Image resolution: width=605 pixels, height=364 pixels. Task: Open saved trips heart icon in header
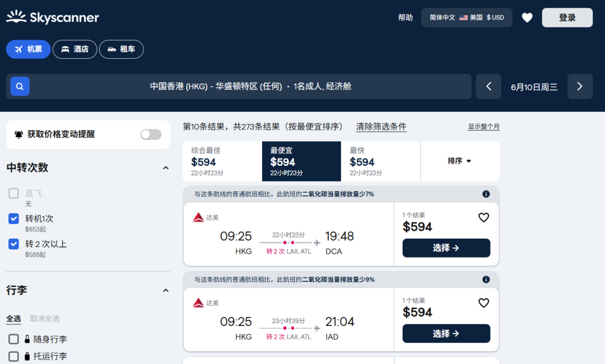point(527,18)
